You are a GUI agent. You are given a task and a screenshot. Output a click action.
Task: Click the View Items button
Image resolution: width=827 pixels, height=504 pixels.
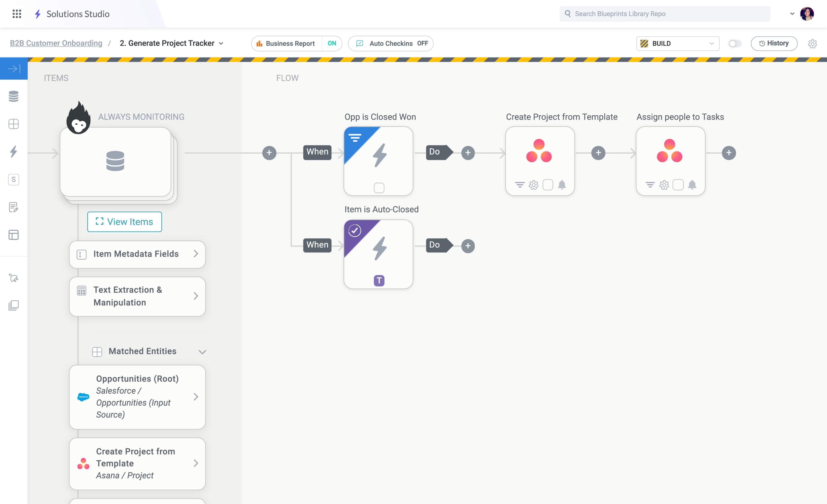click(x=125, y=222)
